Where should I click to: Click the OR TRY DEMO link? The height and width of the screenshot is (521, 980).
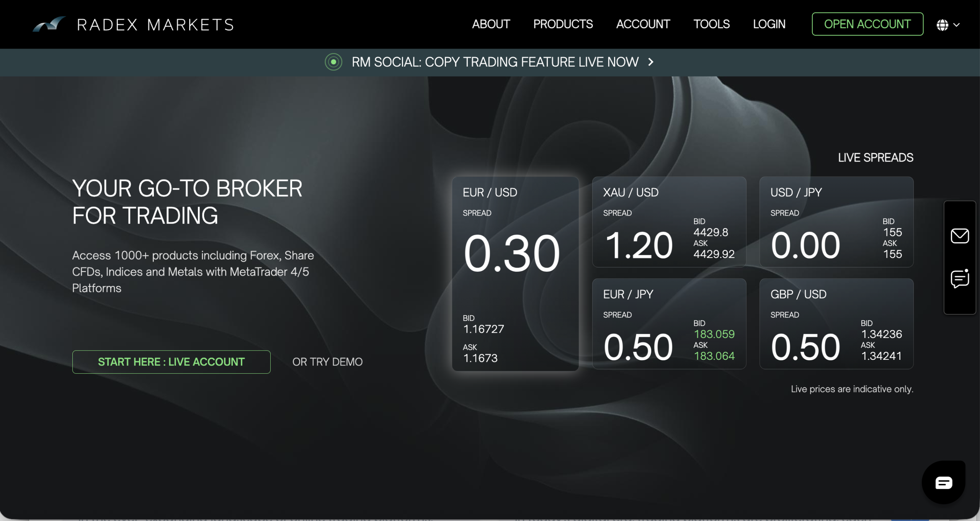pos(327,361)
